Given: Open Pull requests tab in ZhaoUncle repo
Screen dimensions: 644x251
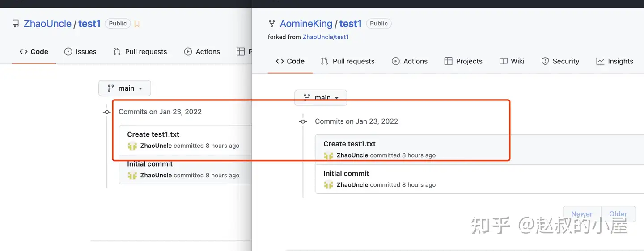Looking at the screenshot, I should 140,52.
